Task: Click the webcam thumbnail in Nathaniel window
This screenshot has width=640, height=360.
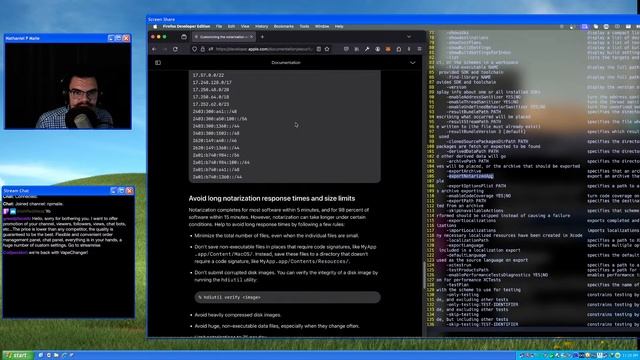Action: tap(68, 86)
